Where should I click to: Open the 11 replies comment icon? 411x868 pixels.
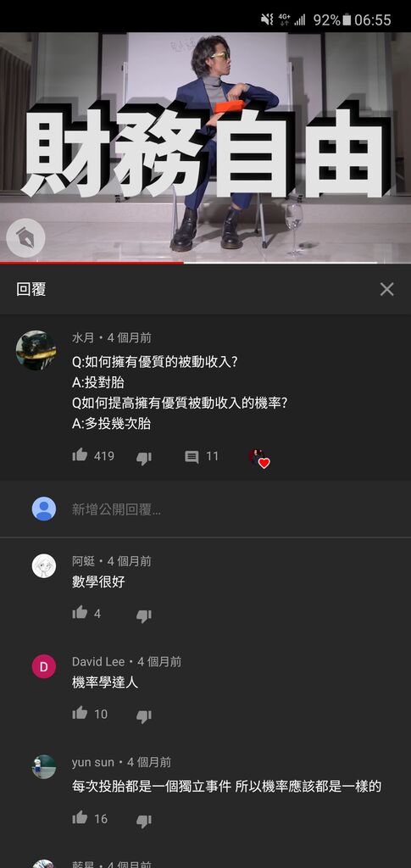point(192,457)
